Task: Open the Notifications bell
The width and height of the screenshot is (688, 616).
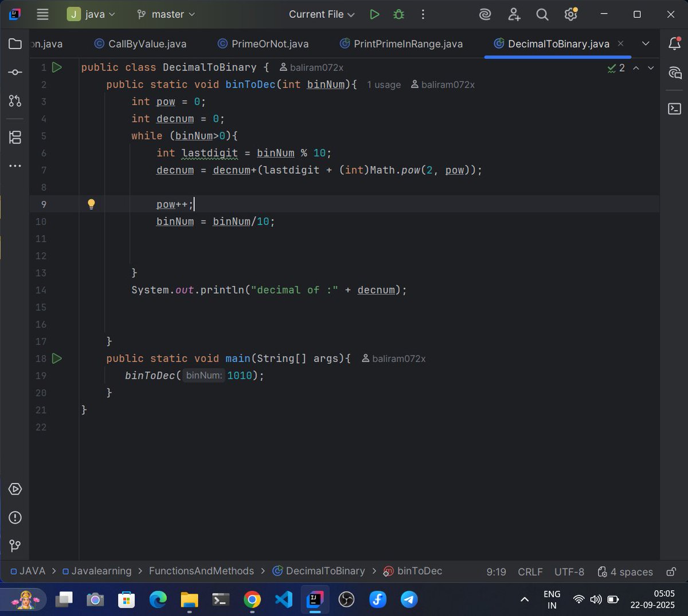Action: tap(675, 44)
